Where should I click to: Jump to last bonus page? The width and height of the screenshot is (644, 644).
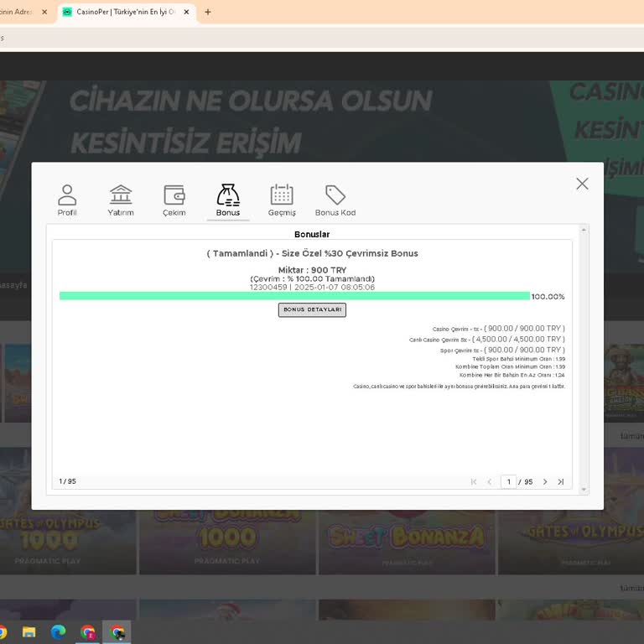click(561, 482)
